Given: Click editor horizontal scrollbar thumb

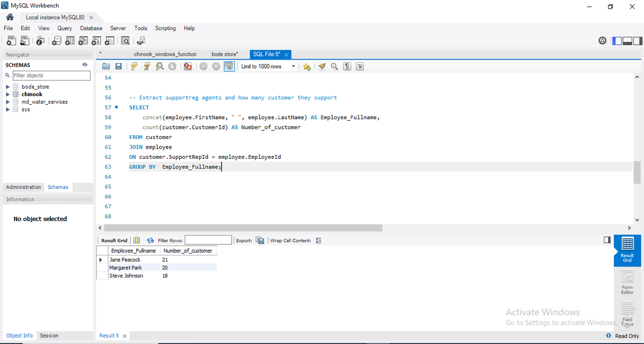Looking at the screenshot, I should (x=243, y=228).
